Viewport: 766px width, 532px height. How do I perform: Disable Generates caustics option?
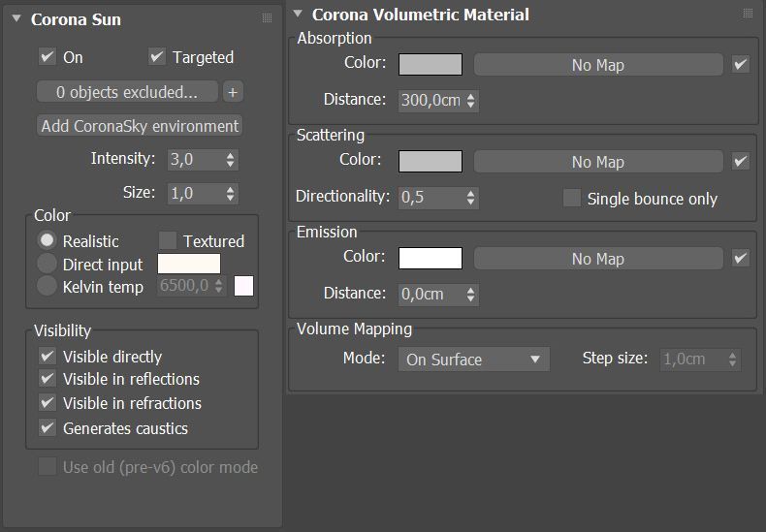[x=48, y=428]
